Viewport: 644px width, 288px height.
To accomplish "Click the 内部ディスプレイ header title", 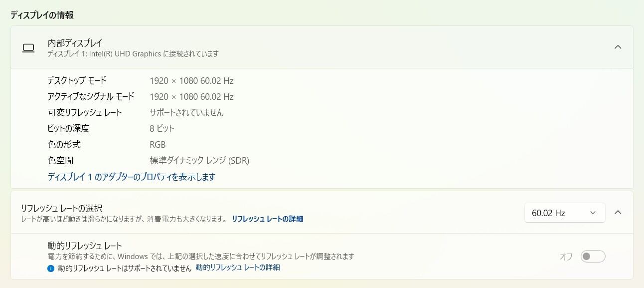I will (75, 43).
